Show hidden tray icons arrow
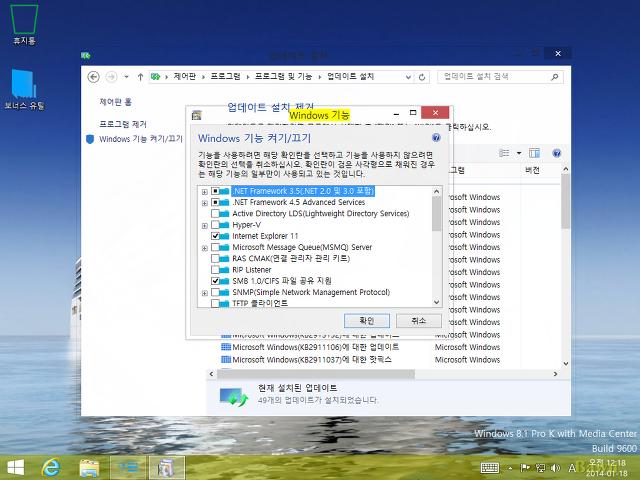Viewport: 640px width, 480px height. tap(510, 468)
